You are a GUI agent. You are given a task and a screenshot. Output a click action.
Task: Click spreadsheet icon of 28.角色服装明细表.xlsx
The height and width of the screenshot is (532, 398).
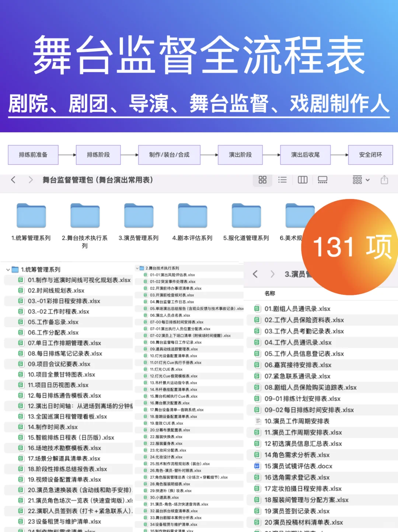click(x=146, y=484)
